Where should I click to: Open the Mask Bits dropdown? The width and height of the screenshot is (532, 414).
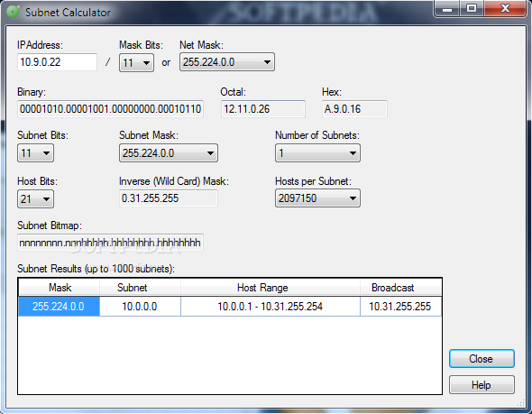point(136,63)
